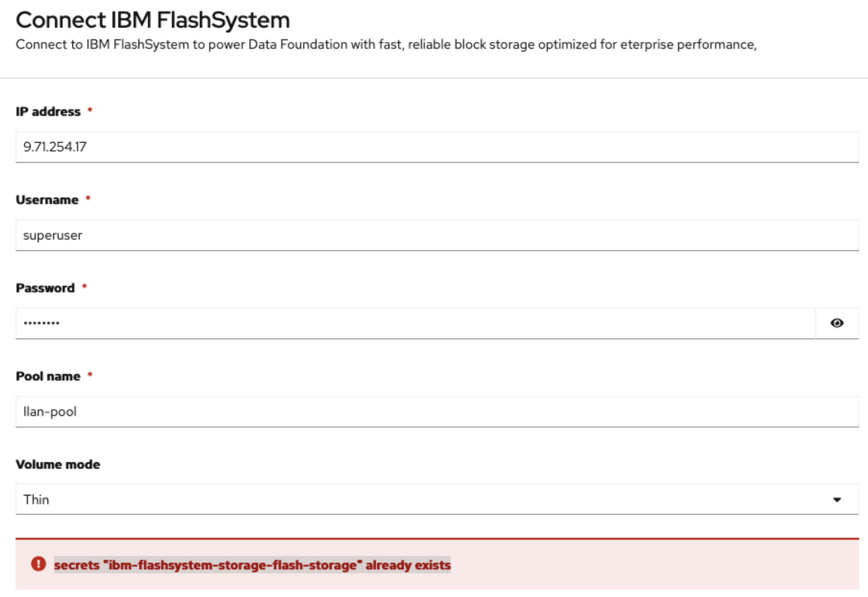Click the 'already exists' secrets error message

point(252,565)
